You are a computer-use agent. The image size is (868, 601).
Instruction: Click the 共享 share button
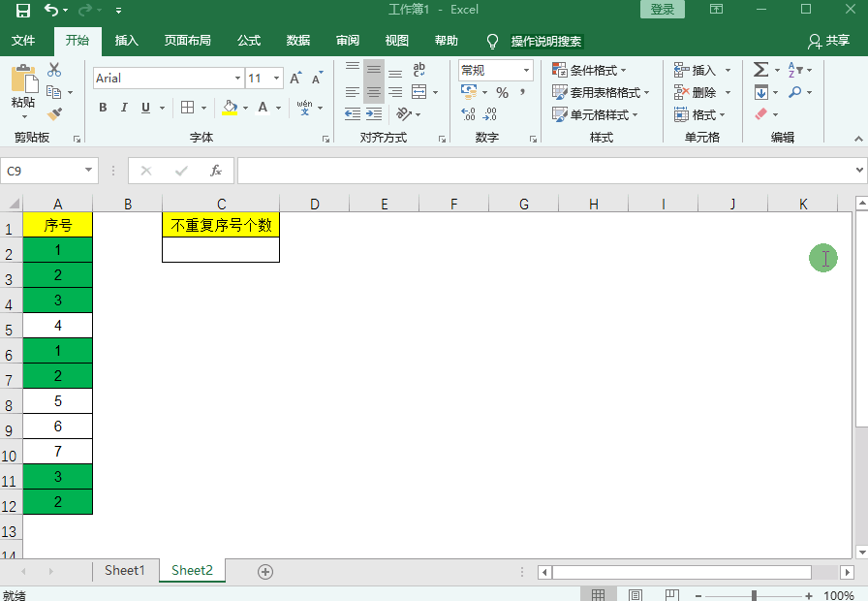click(828, 41)
